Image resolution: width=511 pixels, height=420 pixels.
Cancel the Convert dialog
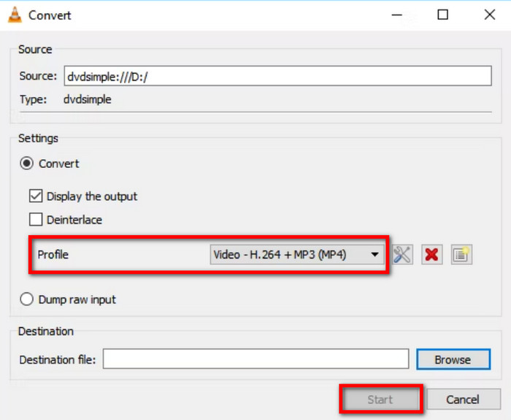pos(463,400)
